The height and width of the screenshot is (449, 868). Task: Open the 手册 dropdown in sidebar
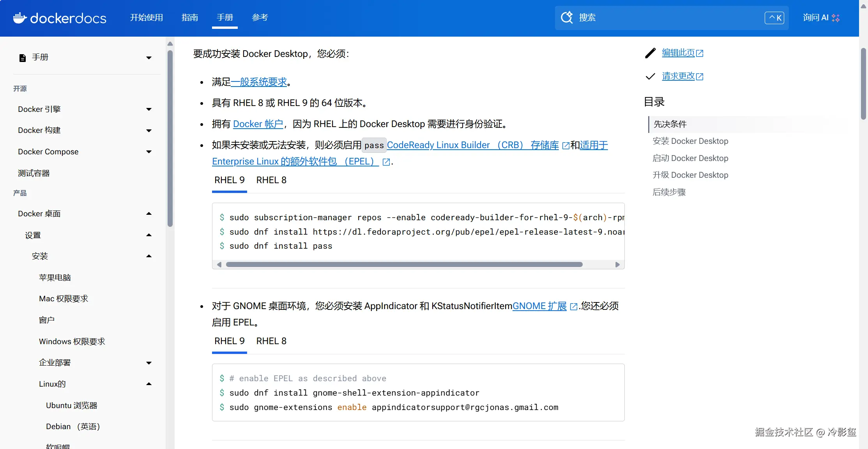point(148,58)
